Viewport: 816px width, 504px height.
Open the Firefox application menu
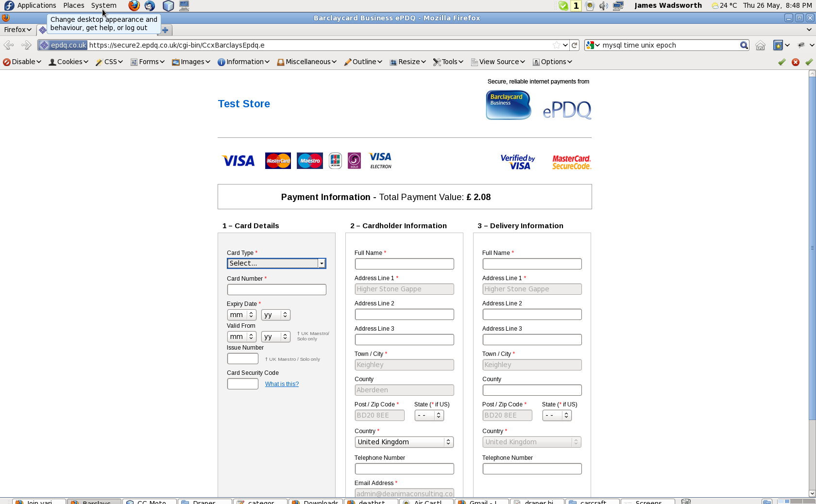17,30
